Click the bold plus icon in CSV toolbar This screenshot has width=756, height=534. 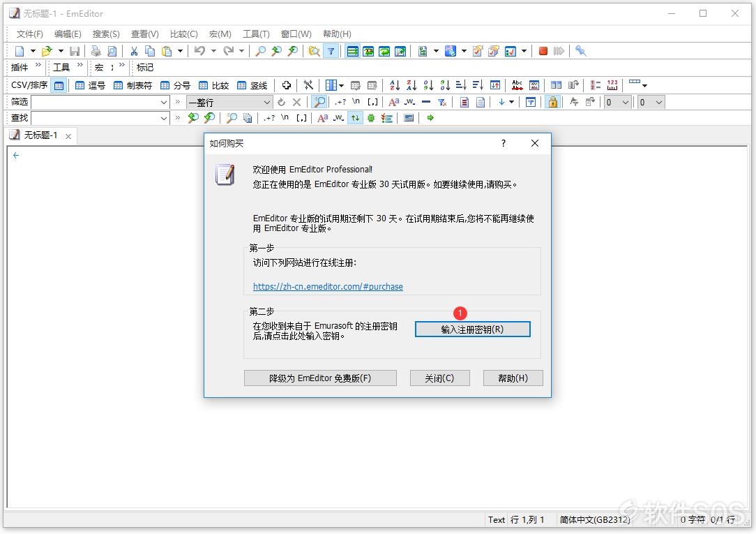coord(287,85)
